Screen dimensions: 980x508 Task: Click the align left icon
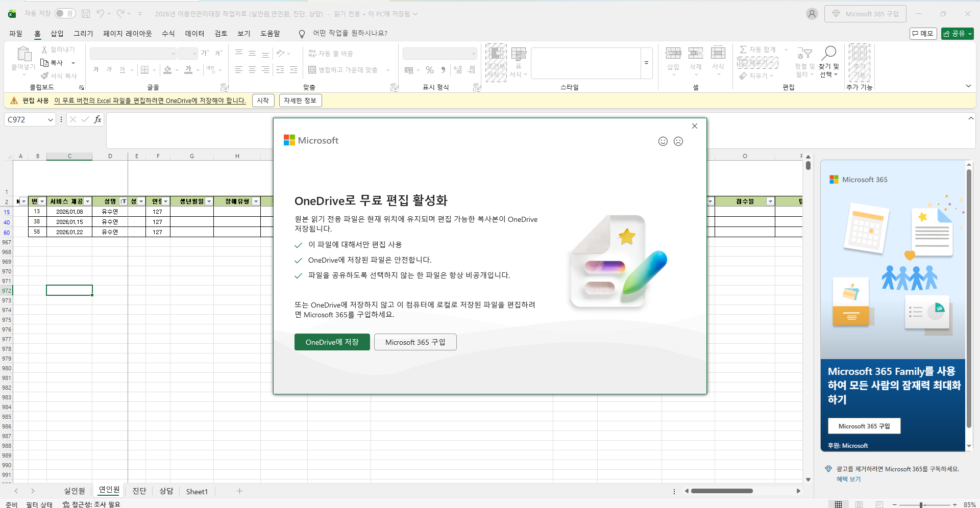pyautogui.click(x=239, y=70)
